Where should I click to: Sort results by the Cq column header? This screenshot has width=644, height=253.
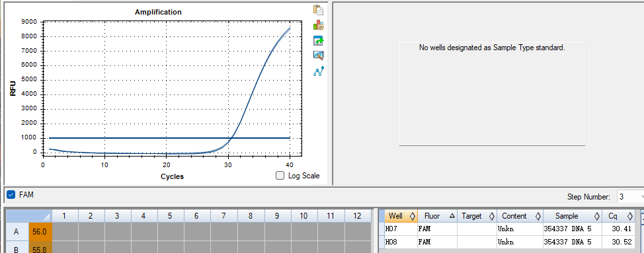point(618,216)
